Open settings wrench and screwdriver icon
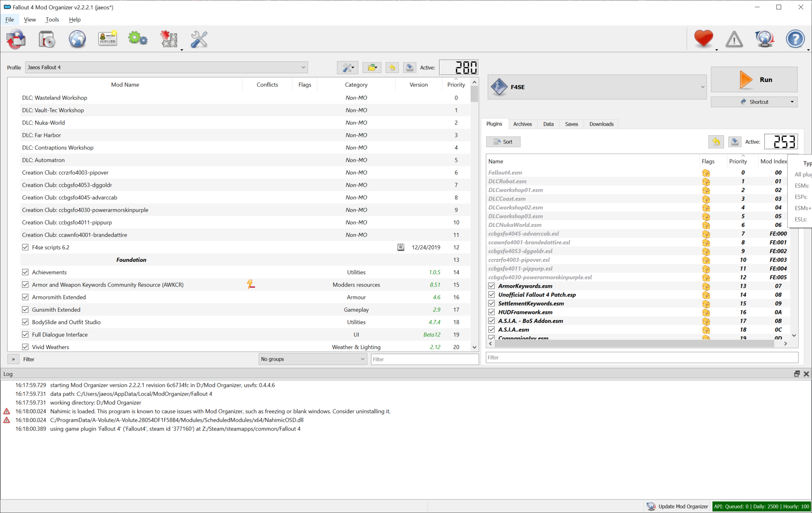 click(x=199, y=39)
